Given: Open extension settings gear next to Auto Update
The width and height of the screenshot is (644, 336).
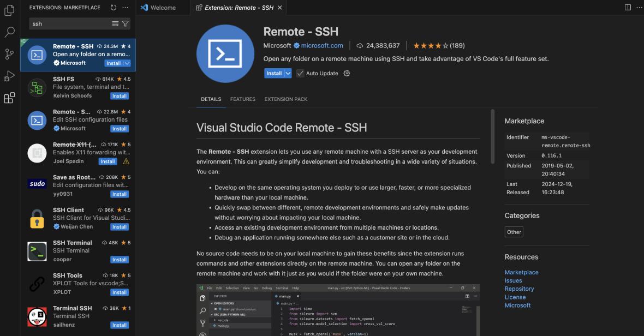Looking at the screenshot, I should click(347, 73).
